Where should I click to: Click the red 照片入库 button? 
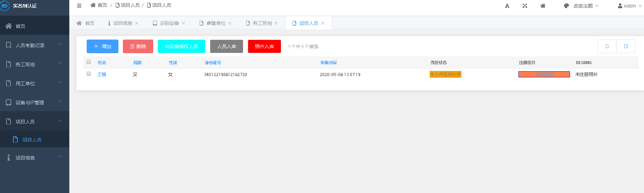(264, 46)
